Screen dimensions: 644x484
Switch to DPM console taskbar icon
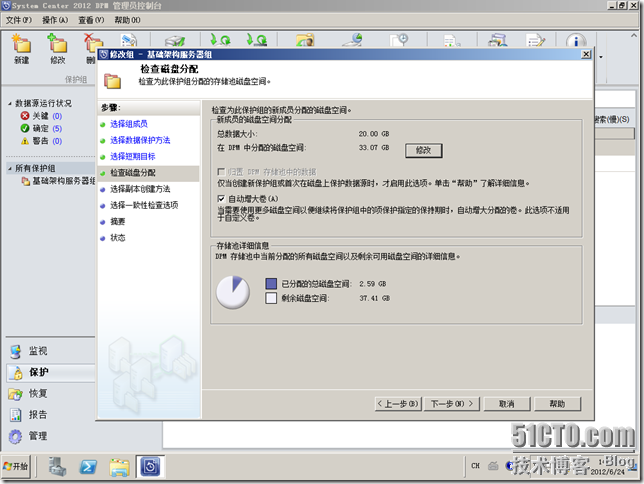point(150,467)
